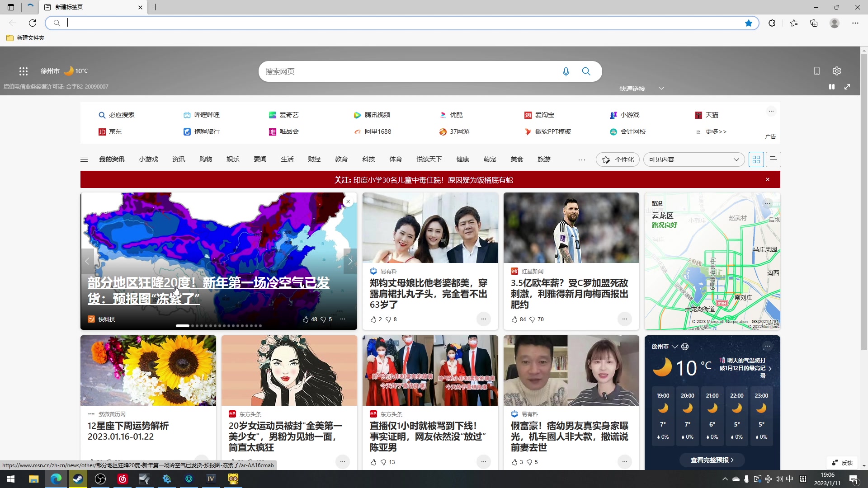Click the search magnifier icon

click(x=586, y=71)
